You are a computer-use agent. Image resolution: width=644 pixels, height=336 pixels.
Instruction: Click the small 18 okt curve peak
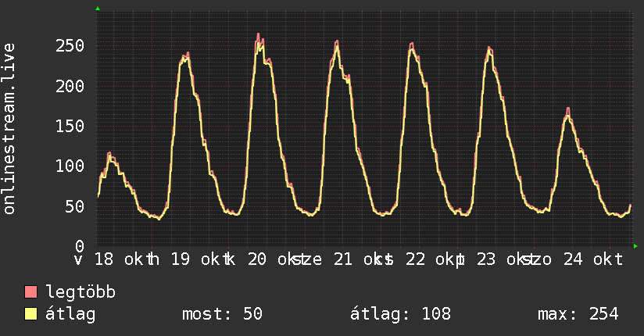[109, 154]
